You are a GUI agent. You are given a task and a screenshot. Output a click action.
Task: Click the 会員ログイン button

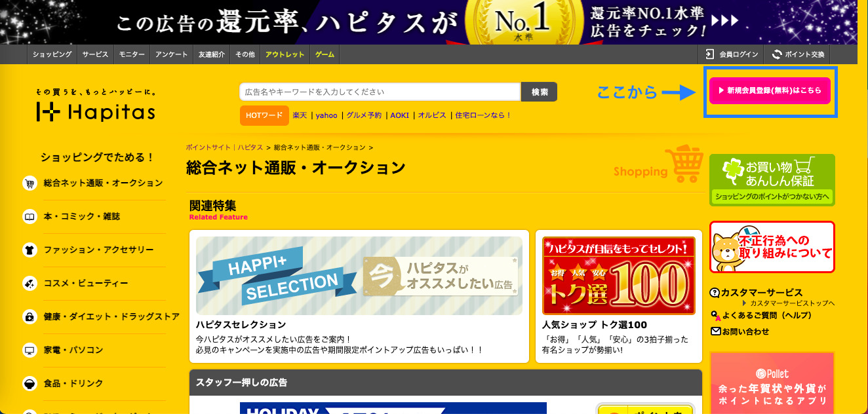pos(732,54)
